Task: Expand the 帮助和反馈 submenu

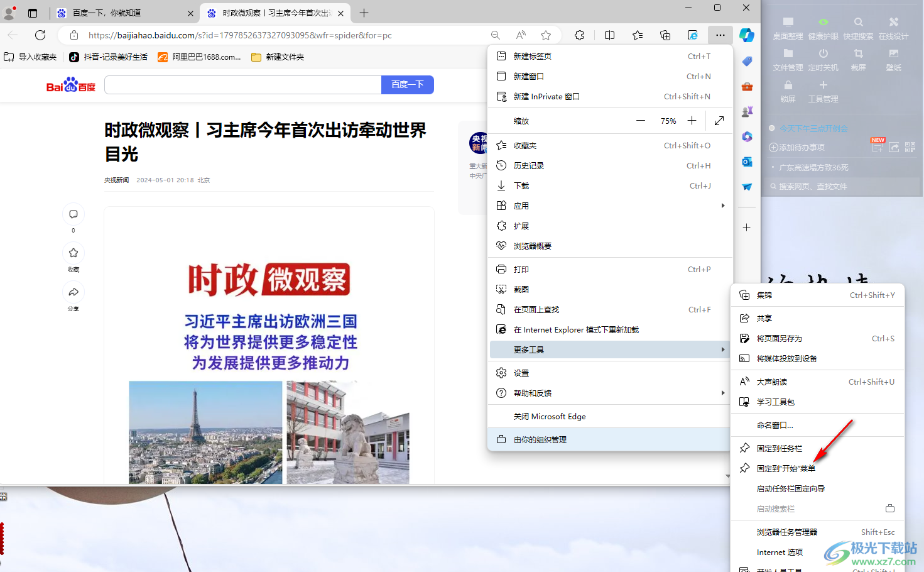Action: point(610,393)
